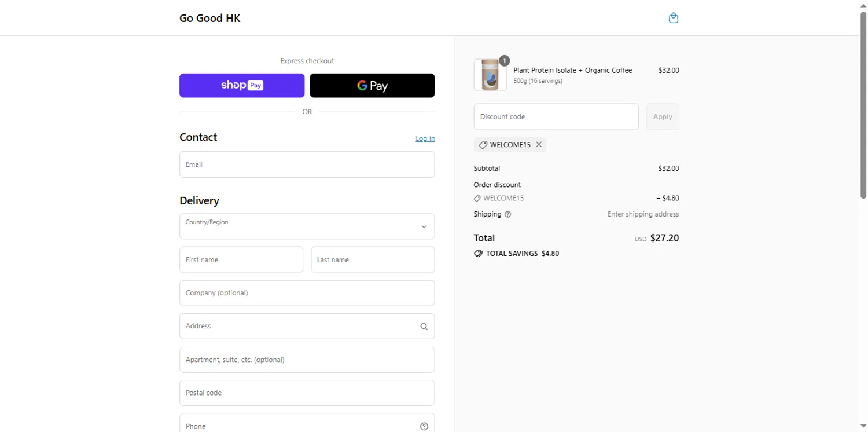868x432 pixels.
Task: Focus the Apartment, suite field
Action: [x=307, y=360]
